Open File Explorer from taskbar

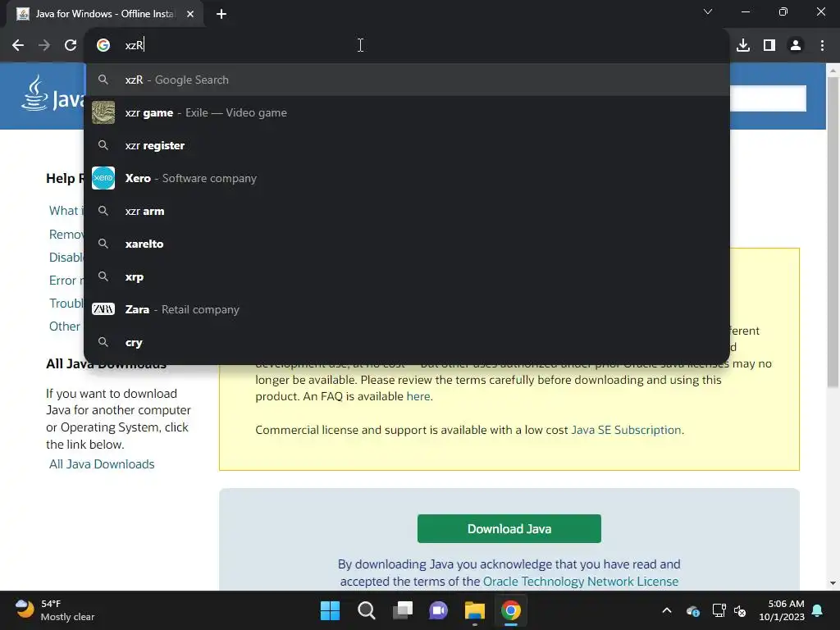click(475, 610)
